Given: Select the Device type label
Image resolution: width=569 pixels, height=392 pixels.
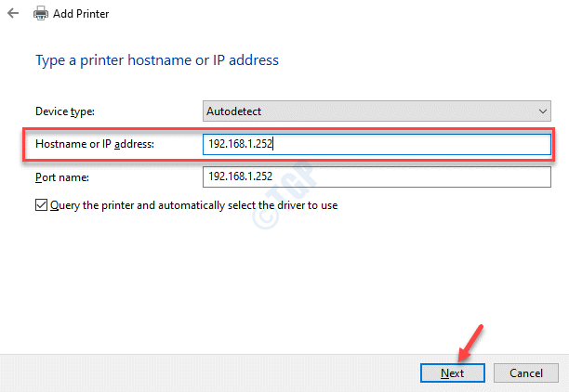Looking at the screenshot, I should [x=65, y=111].
